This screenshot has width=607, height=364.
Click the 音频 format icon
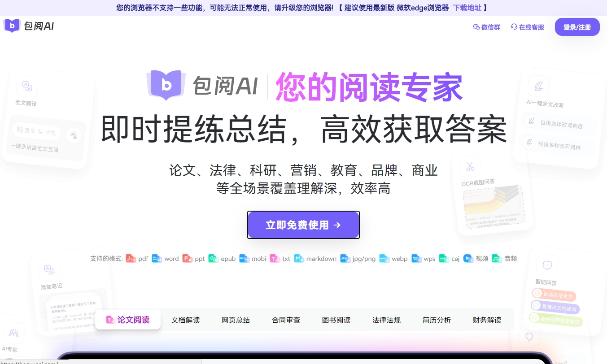(x=497, y=259)
